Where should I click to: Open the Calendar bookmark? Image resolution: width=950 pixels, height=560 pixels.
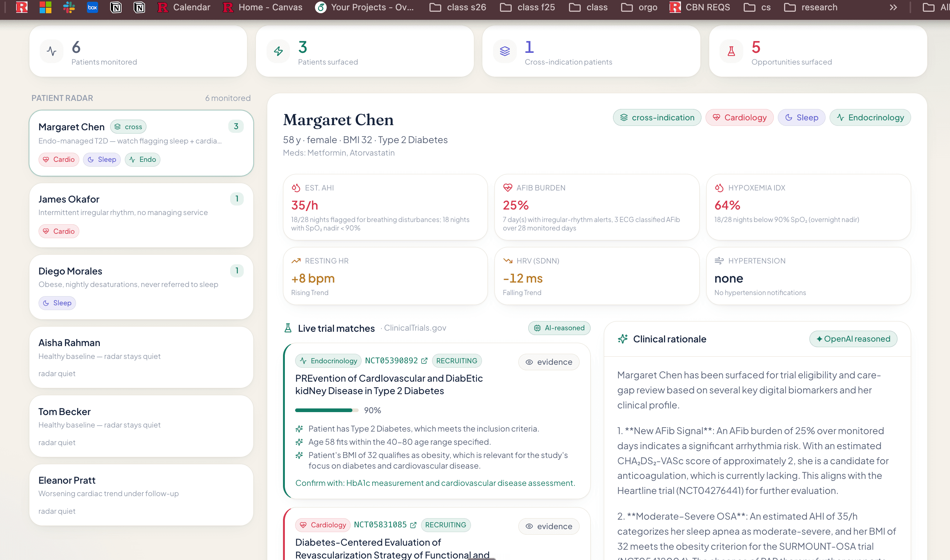coord(184,7)
